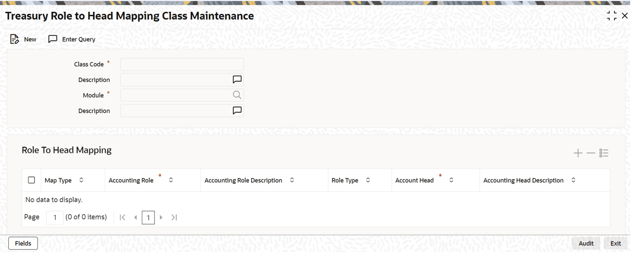Sort by Map Type column

[x=81, y=180]
